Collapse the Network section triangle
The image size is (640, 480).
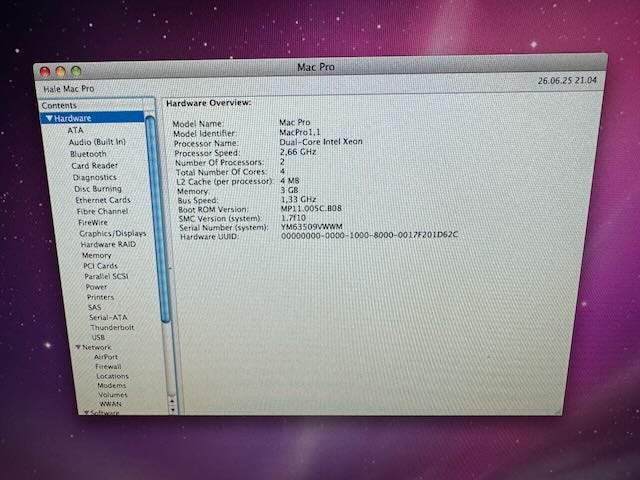(78, 347)
